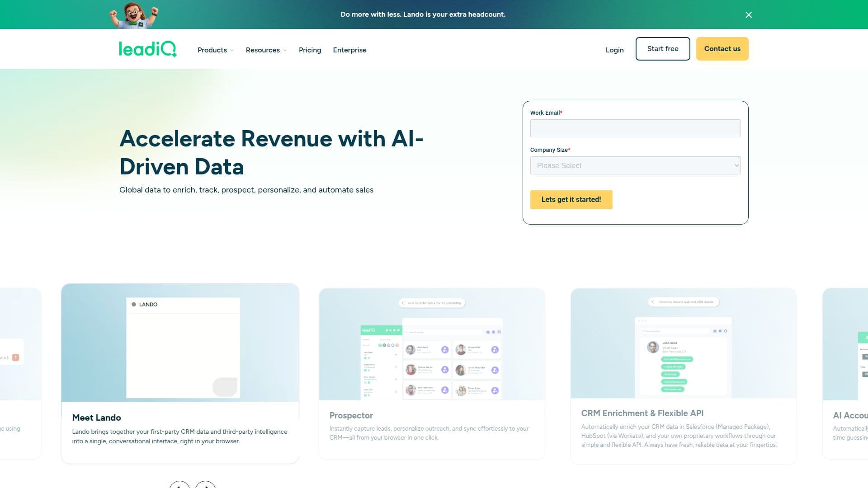
Task: Click the banner text about Lando headcount
Action: coord(423,14)
